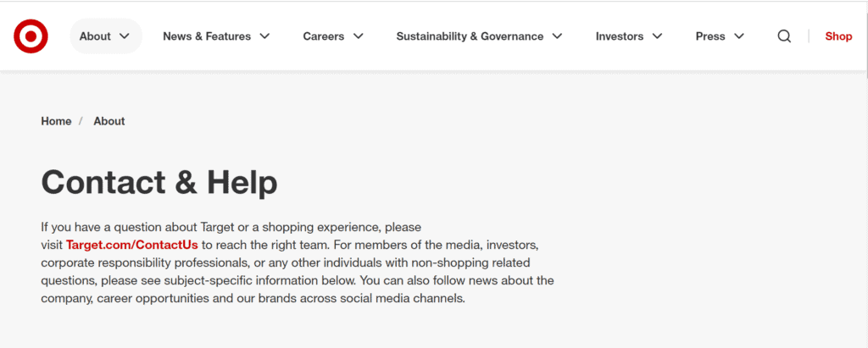Visit the Target.com/ContactUs link

[131, 245]
